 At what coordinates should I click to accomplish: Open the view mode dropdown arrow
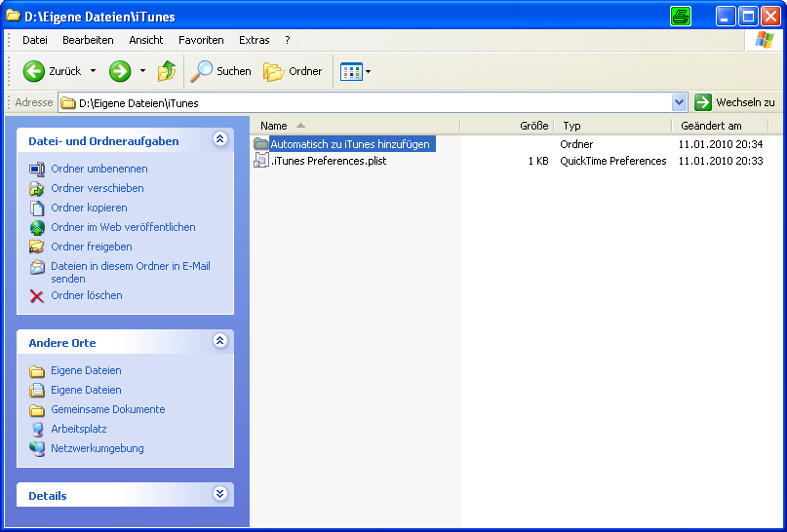368,72
